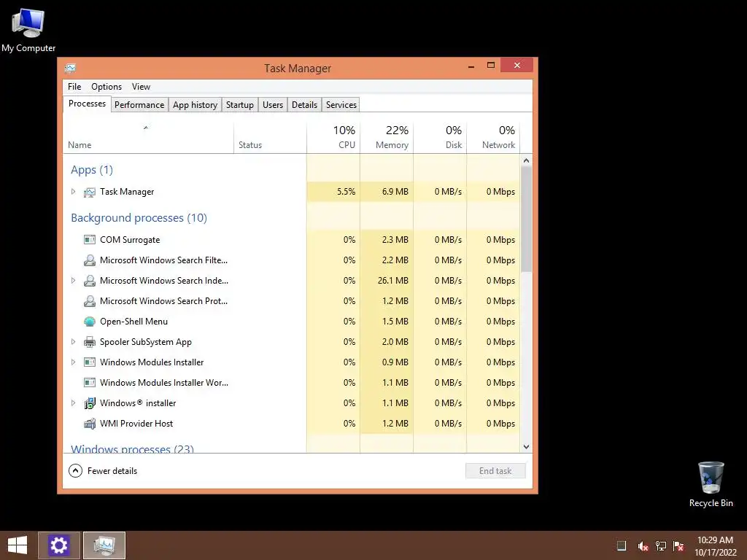Image resolution: width=747 pixels, height=560 pixels.
Task: Click the scrollbar up arrow
Action: click(527, 160)
